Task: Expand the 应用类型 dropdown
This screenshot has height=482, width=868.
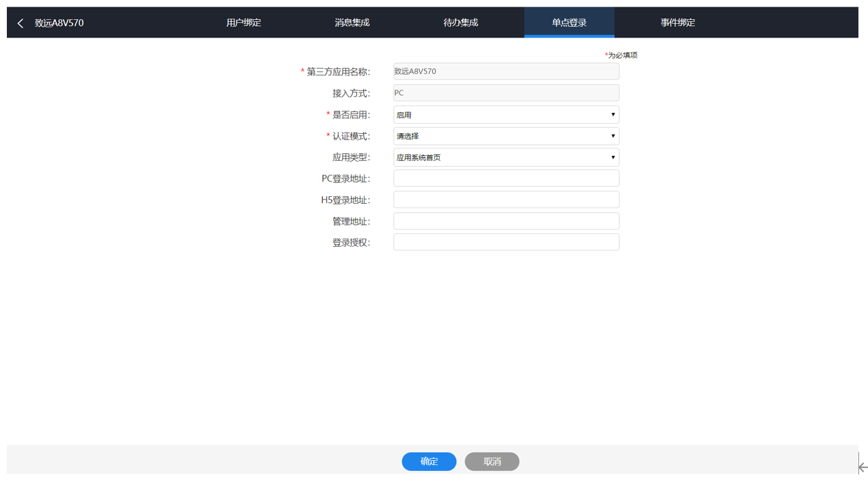Action: click(506, 157)
